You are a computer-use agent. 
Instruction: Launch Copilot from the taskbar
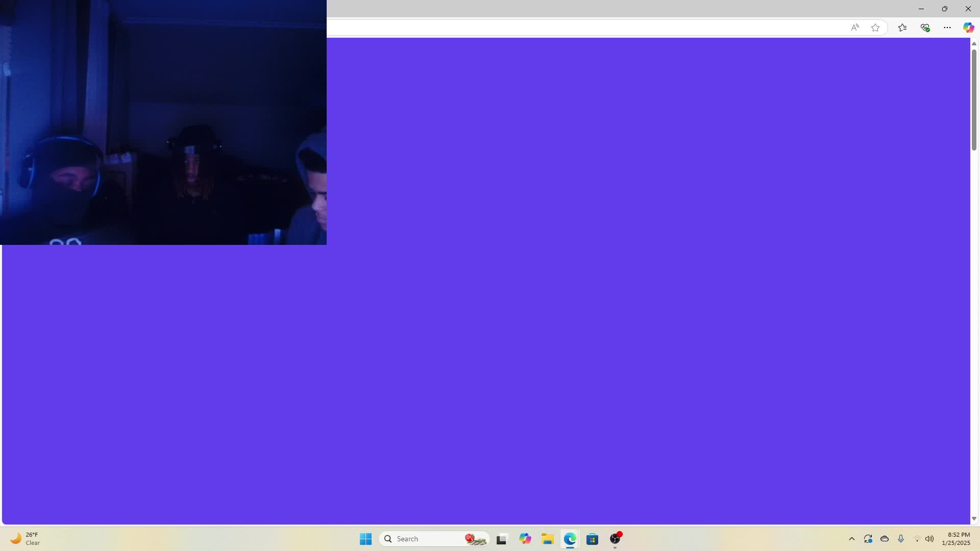[525, 539]
